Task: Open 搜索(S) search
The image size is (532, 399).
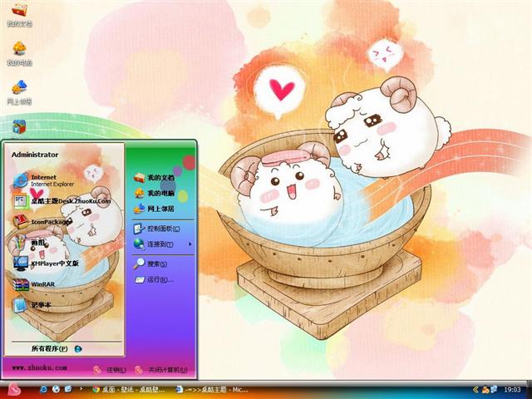Action: click(150, 264)
